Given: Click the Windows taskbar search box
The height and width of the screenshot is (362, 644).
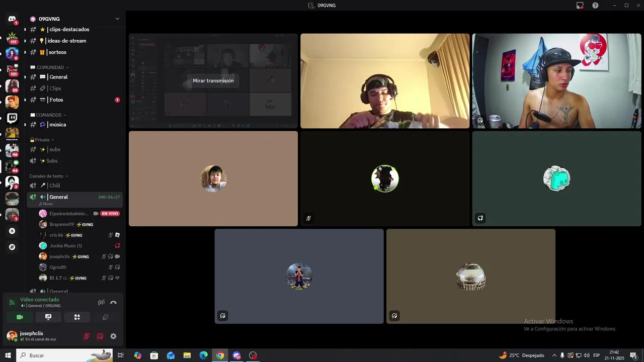Looking at the screenshot, I should [x=64, y=355].
